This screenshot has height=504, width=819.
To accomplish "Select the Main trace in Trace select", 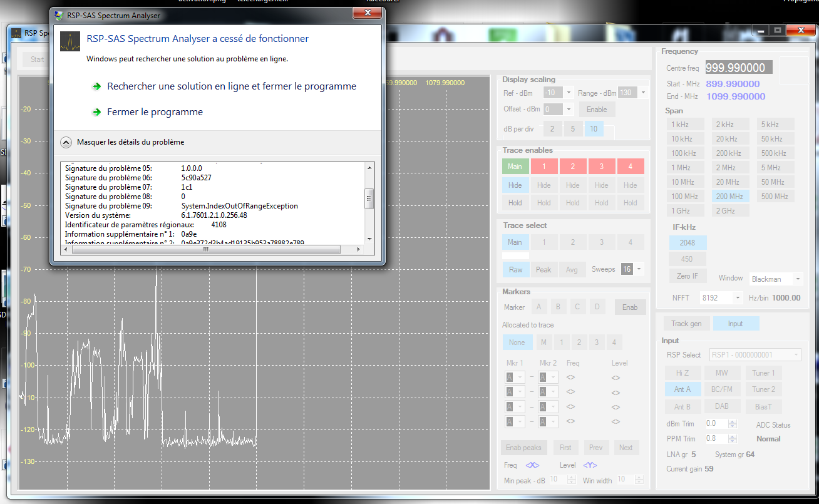I will (x=515, y=242).
